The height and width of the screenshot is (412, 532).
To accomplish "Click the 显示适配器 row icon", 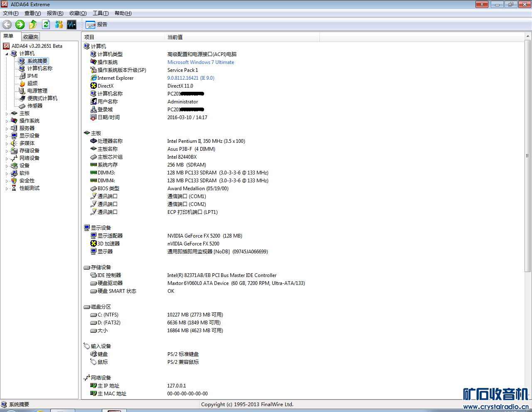I will [x=94, y=236].
